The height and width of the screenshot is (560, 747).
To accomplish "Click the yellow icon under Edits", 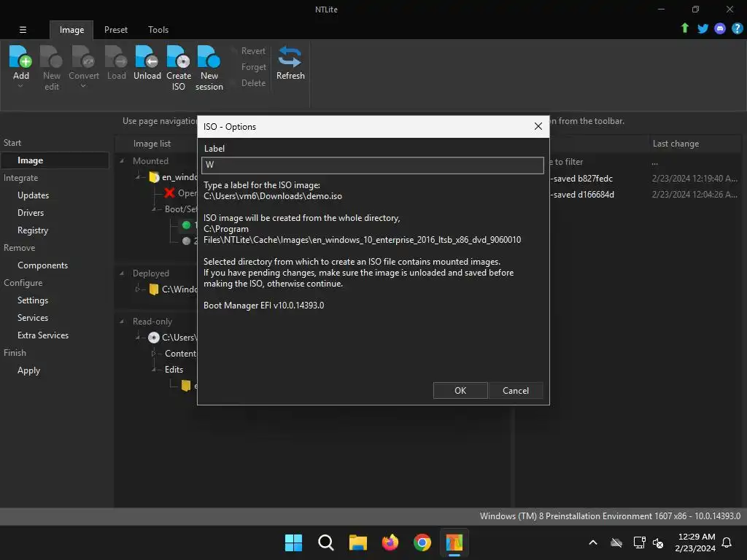I will click(x=186, y=386).
